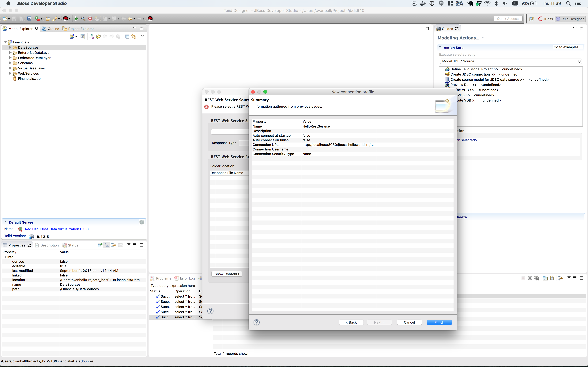Screen dimensions: 588x367
Task: Click the link with editor icon in Model Explorer
Action: pyautogui.click(x=134, y=36)
